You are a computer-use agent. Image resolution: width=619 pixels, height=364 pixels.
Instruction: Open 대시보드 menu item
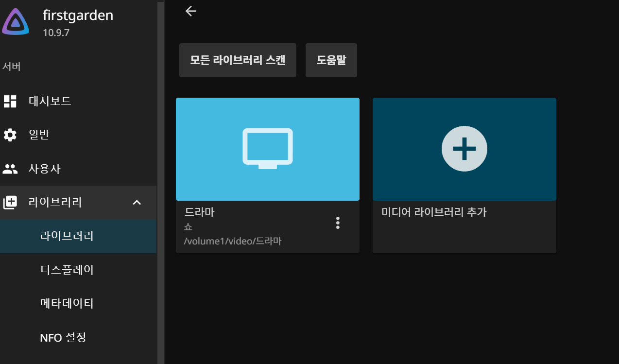(78, 101)
